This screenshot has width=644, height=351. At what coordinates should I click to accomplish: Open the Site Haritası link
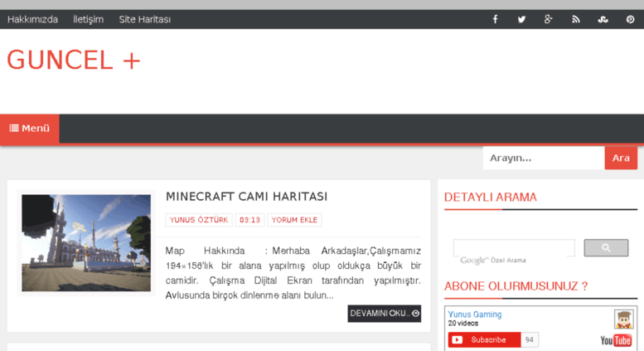pyautogui.click(x=144, y=19)
